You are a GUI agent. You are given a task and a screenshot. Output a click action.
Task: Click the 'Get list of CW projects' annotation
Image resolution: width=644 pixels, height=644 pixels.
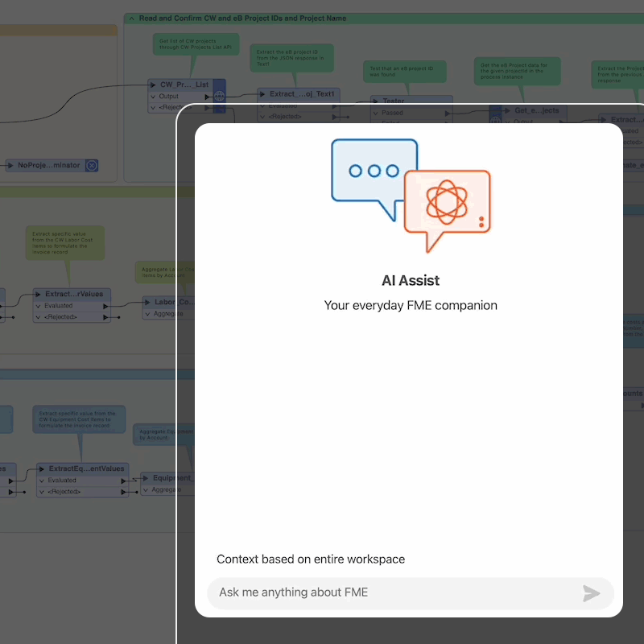tap(196, 44)
